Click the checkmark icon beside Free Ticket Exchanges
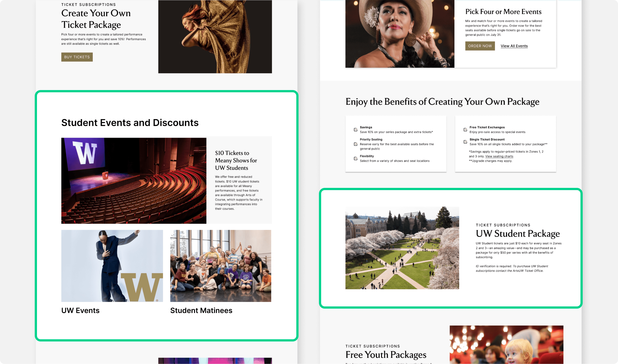This screenshot has height=364, width=618. click(x=465, y=129)
